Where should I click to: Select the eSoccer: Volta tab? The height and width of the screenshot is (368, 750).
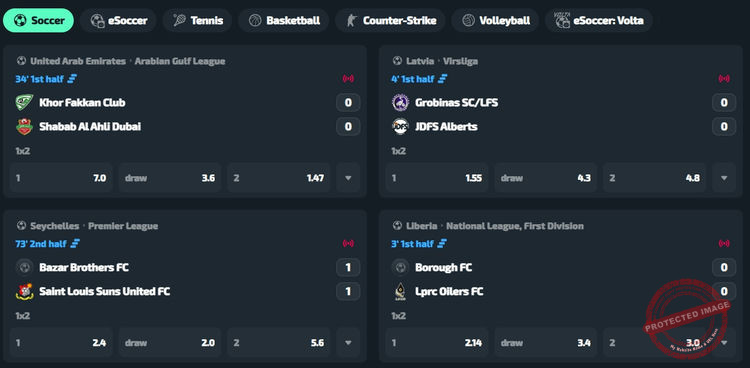[599, 21]
